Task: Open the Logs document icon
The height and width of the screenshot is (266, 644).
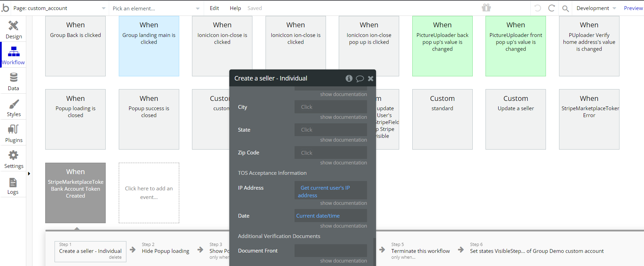Action: [13, 183]
